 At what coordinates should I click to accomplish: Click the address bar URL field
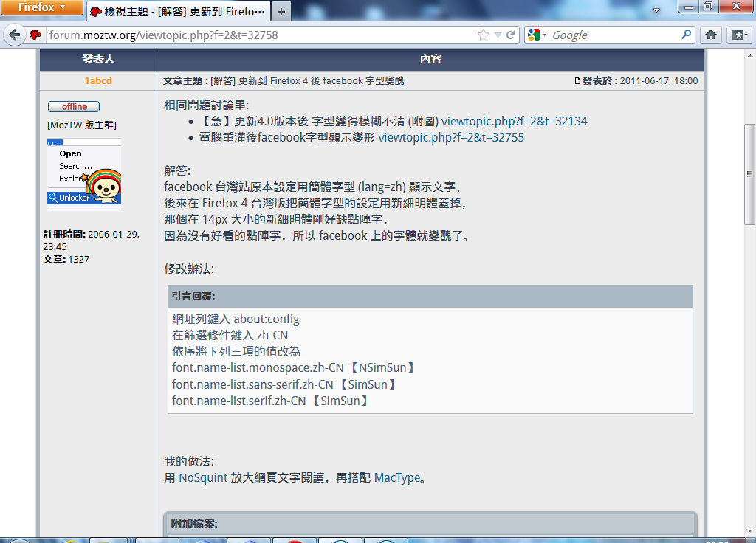pyautogui.click(x=261, y=35)
